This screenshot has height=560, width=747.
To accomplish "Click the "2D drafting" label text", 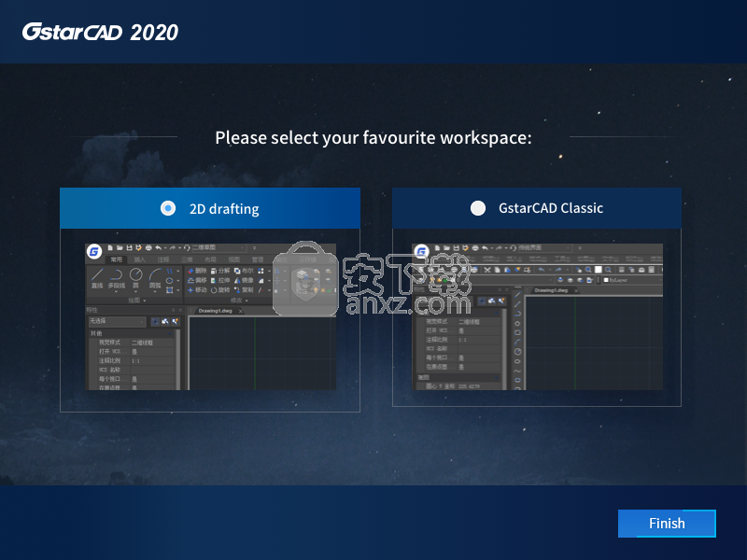I will pyautogui.click(x=224, y=208).
